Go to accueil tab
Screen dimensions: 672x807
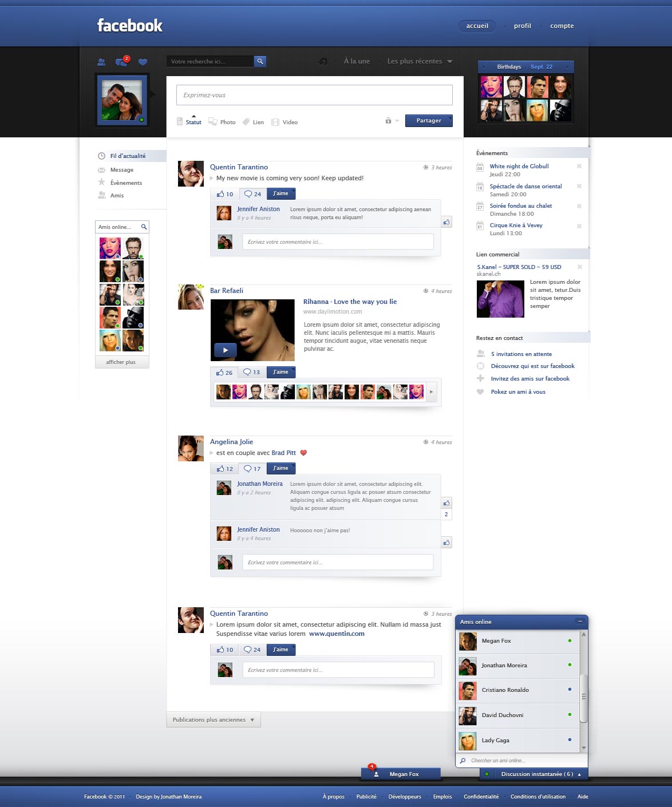pyautogui.click(x=477, y=26)
